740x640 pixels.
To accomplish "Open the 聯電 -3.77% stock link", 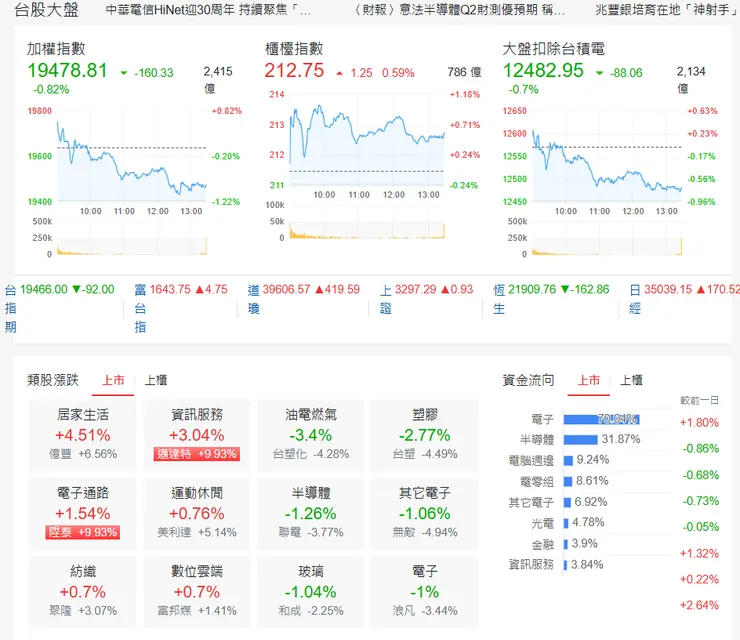I will [311, 532].
